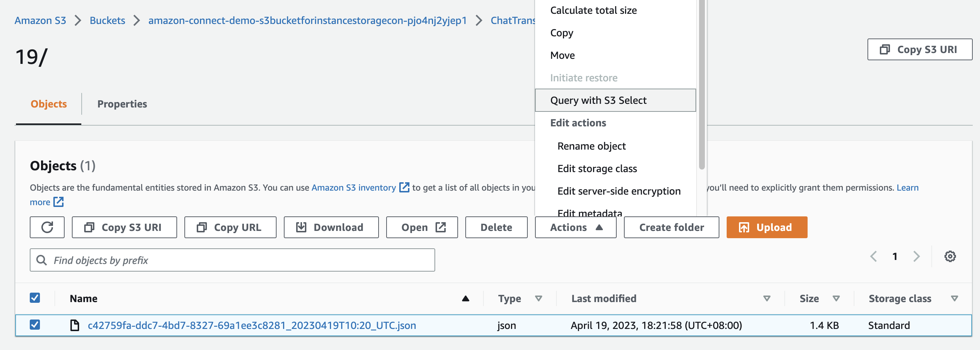Viewport: 980px width, 350px height.
Task: Switch to the Objects tab
Action: (x=49, y=104)
